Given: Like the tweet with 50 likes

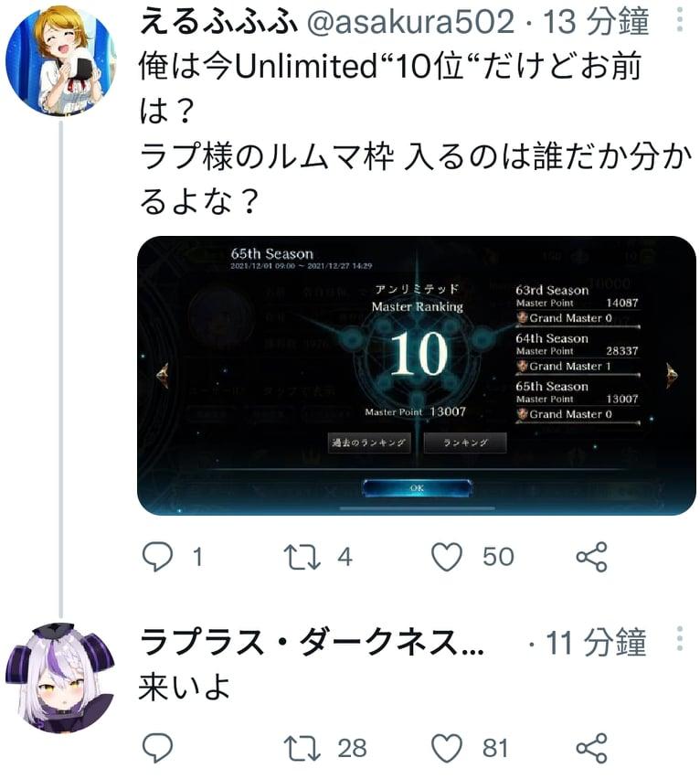Looking at the screenshot, I should coord(447,557).
